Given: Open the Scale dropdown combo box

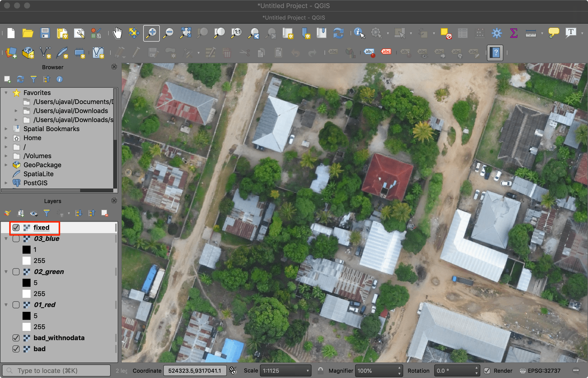Looking at the screenshot, I should click(285, 371).
